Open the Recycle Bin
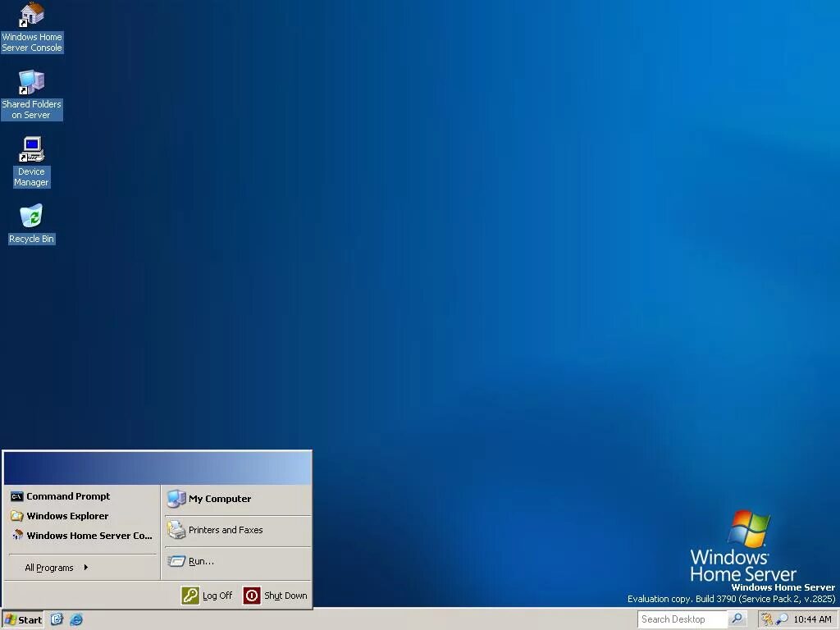840x630 pixels. pos(31,217)
